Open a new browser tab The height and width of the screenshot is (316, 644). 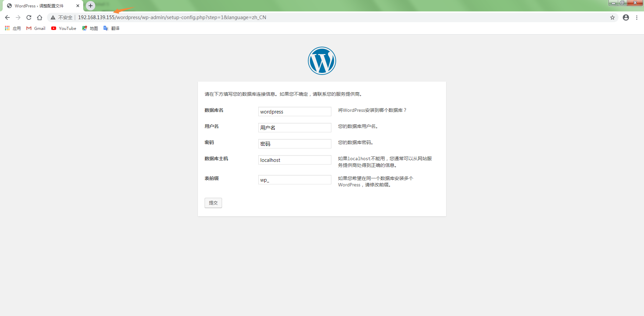90,5
